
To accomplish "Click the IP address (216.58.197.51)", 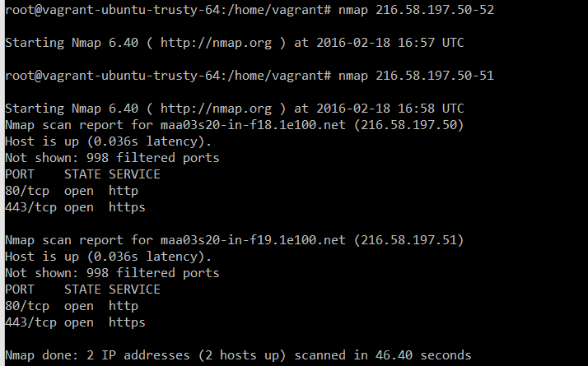I will 409,240.
